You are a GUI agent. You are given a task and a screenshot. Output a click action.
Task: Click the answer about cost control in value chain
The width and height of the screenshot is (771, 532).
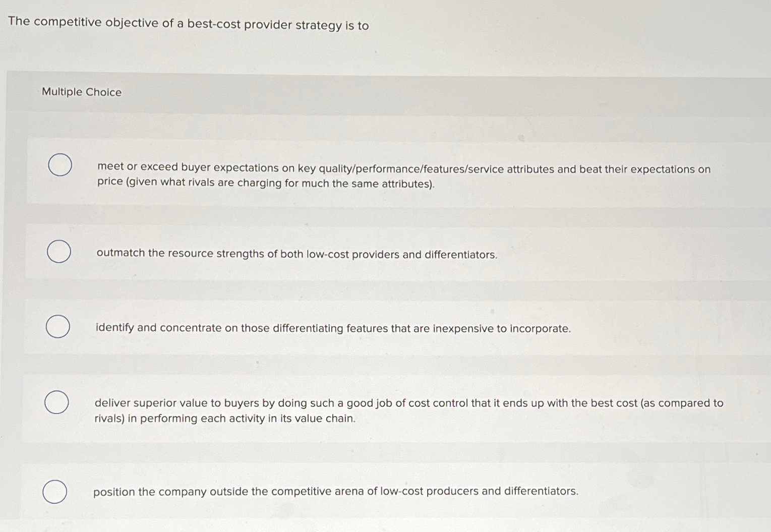click(x=408, y=410)
